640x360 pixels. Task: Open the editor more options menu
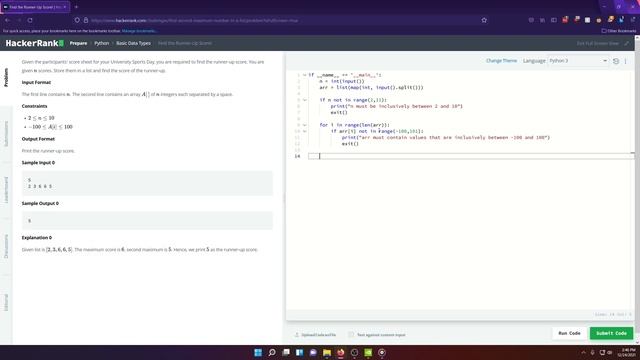[x=625, y=61]
